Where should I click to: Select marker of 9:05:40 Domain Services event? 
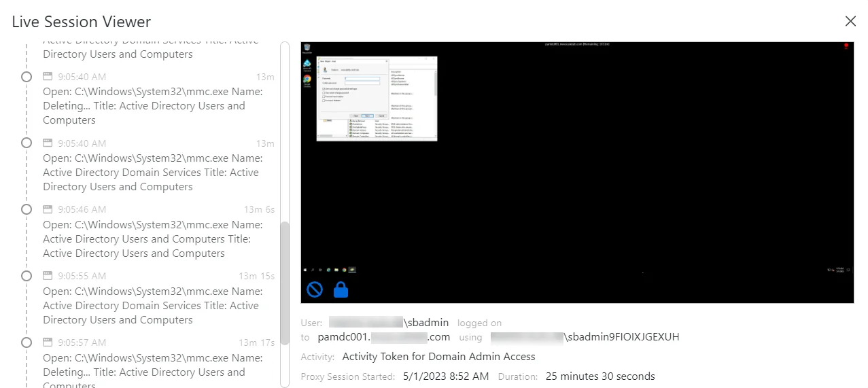(x=27, y=143)
